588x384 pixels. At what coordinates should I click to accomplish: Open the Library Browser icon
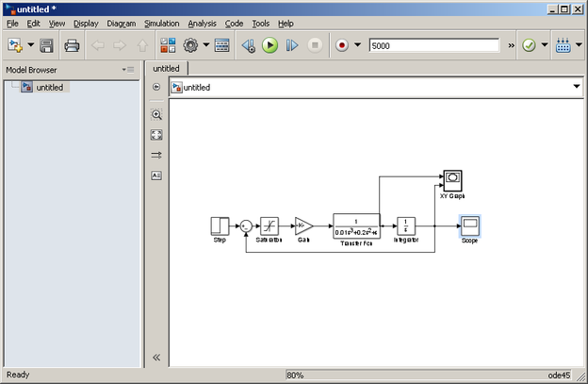pos(168,45)
